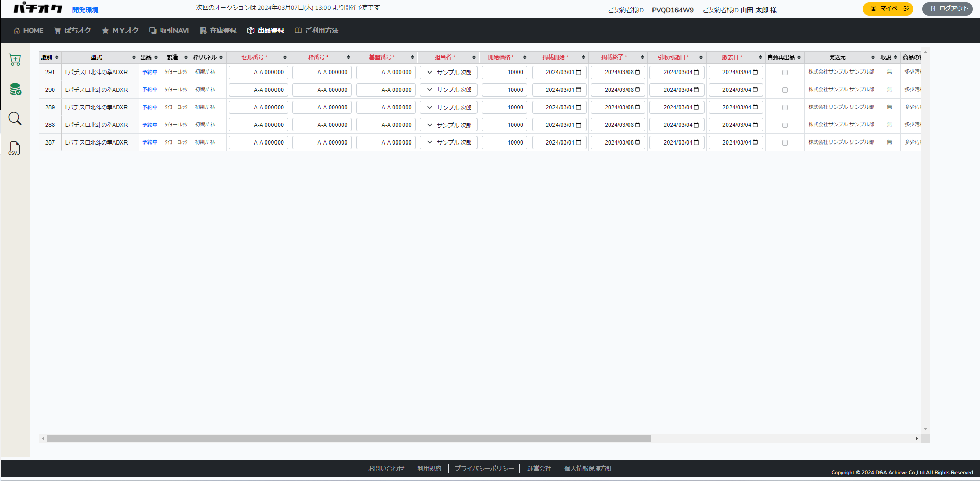Screen dimensions: 980x481
Task: Open プライバシーポリシー footer link
Action: point(484,468)
